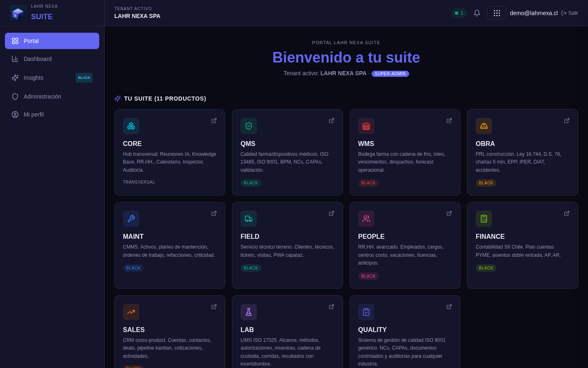588x368 pixels.
Task: Click the FIELD card title
Action: coord(250,237)
